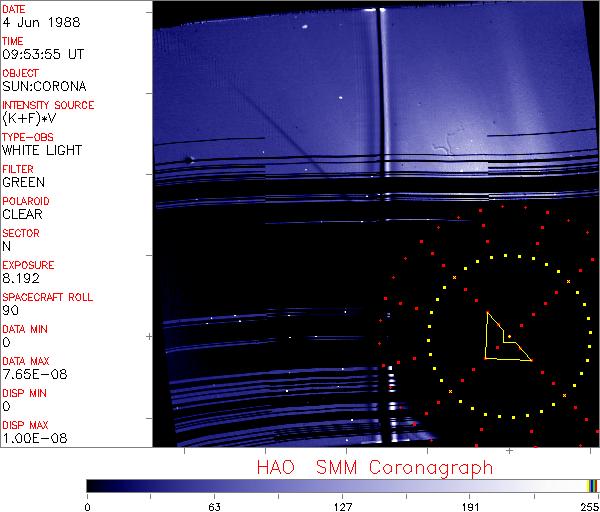Click the bright vertical streak in the coronagraph image
Image resolution: width=600 pixels, height=512 pixels.
tap(381, 100)
